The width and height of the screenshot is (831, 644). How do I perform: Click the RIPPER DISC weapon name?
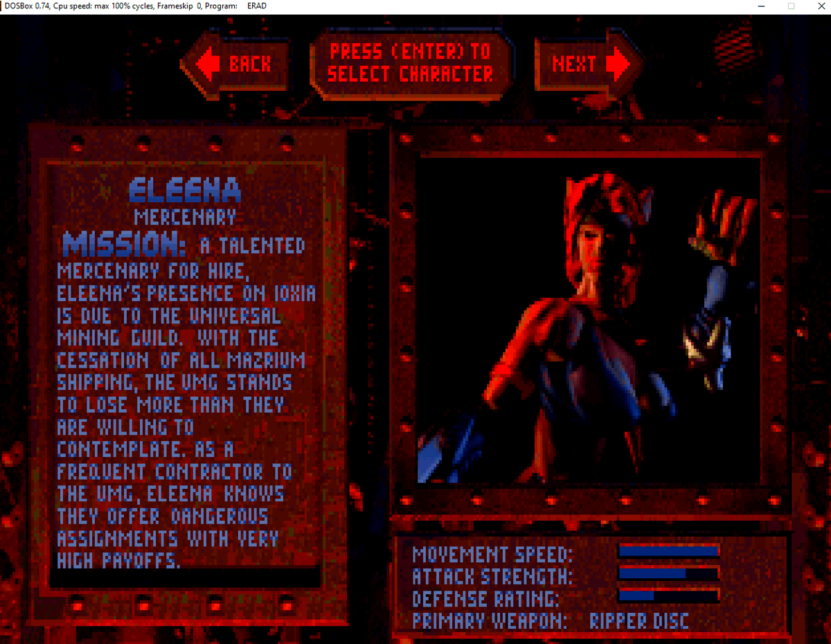pos(638,621)
